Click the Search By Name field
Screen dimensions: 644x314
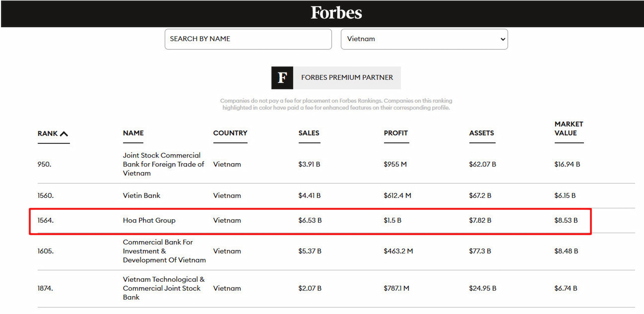click(x=248, y=39)
